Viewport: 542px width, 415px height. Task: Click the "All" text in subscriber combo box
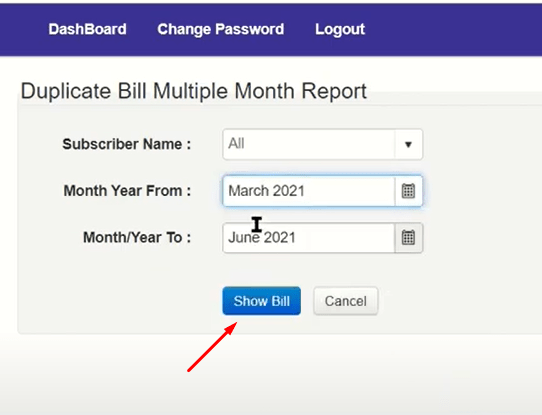pos(236,143)
